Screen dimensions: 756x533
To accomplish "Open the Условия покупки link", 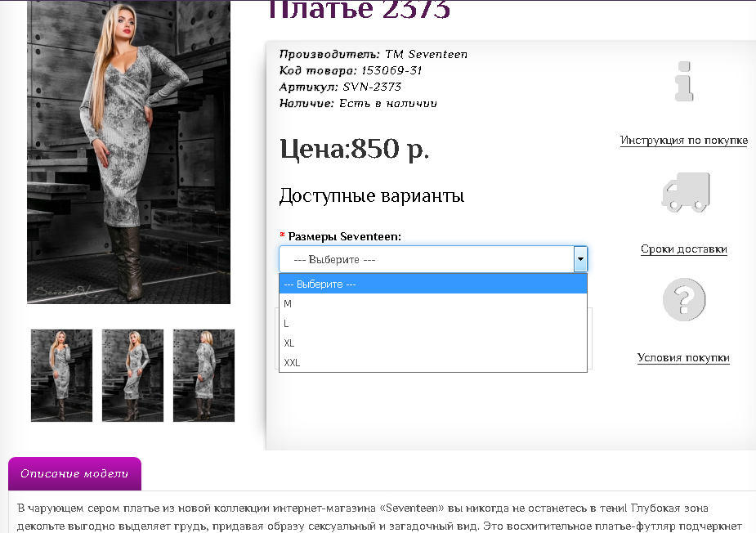I will point(683,358).
